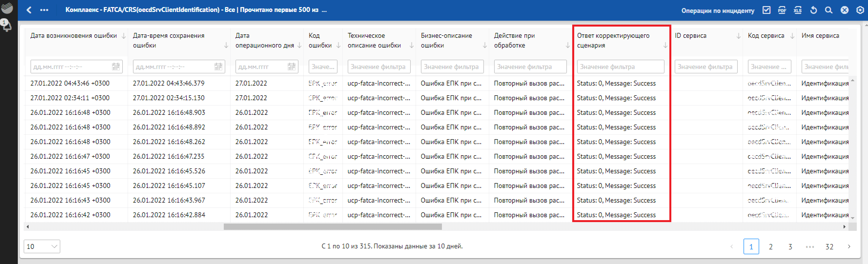Sort by Код ошибки column arrow
868x264 pixels.
point(338,45)
